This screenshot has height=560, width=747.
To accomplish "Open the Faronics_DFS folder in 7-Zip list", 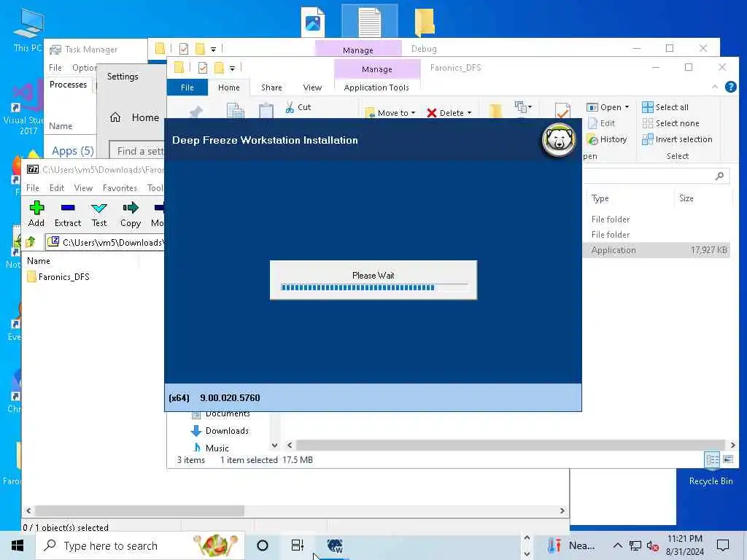I will (x=58, y=276).
